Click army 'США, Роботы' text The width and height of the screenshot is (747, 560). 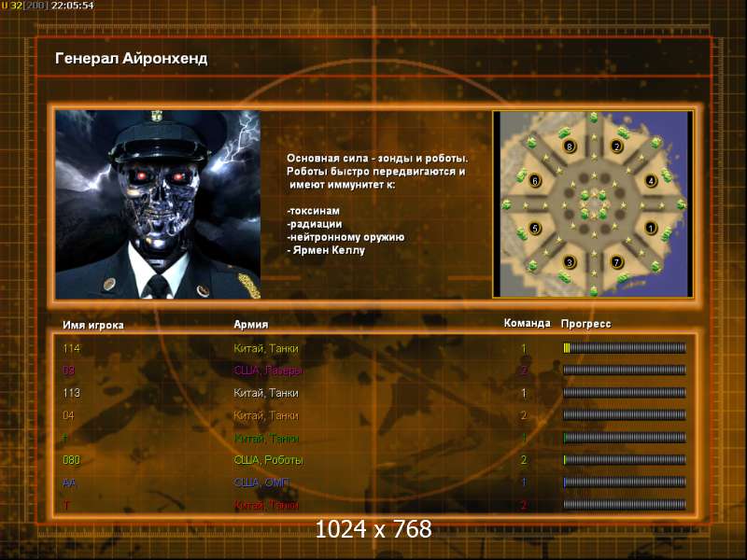point(268,460)
